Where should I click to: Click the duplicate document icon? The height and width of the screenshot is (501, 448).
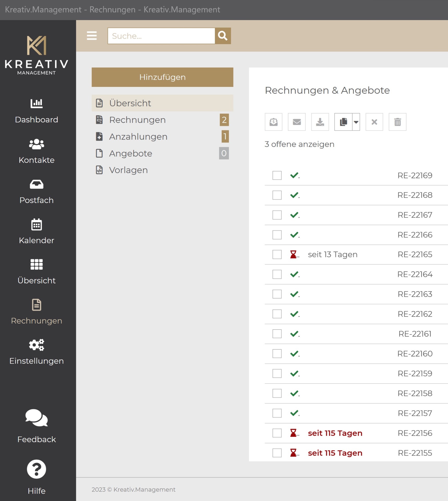coord(343,122)
